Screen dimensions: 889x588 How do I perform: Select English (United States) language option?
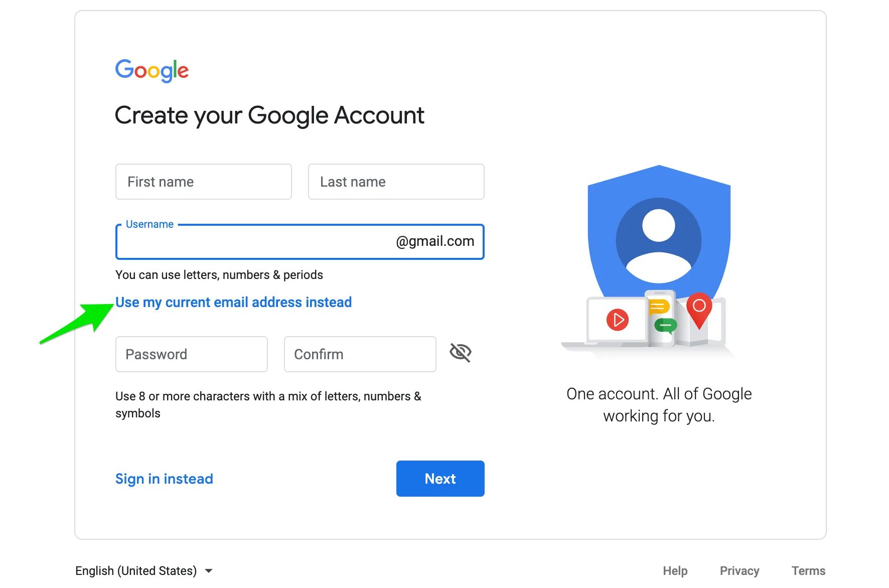click(136, 571)
